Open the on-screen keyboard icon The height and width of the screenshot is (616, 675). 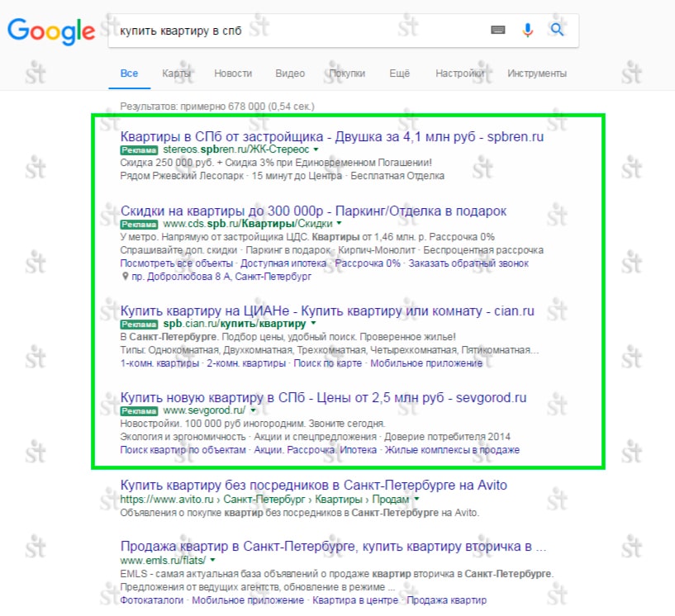click(498, 30)
